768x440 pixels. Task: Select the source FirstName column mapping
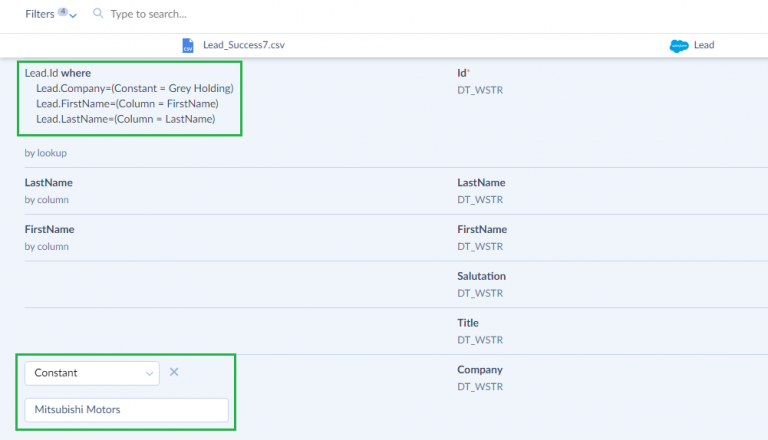point(50,229)
